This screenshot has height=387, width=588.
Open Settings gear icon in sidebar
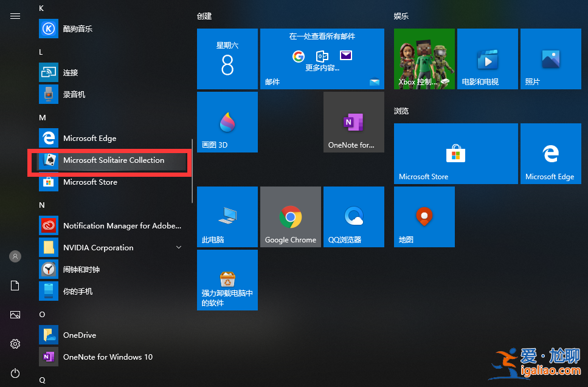click(x=15, y=344)
